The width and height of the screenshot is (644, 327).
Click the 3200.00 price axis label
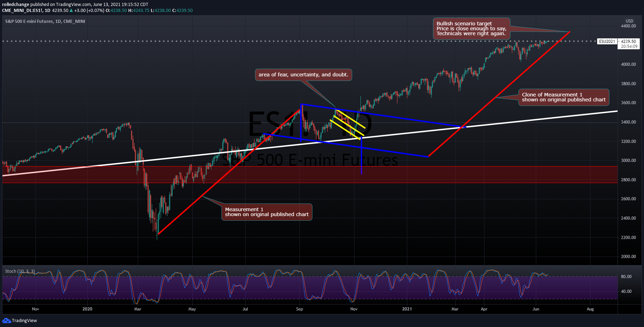(x=628, y=142)
